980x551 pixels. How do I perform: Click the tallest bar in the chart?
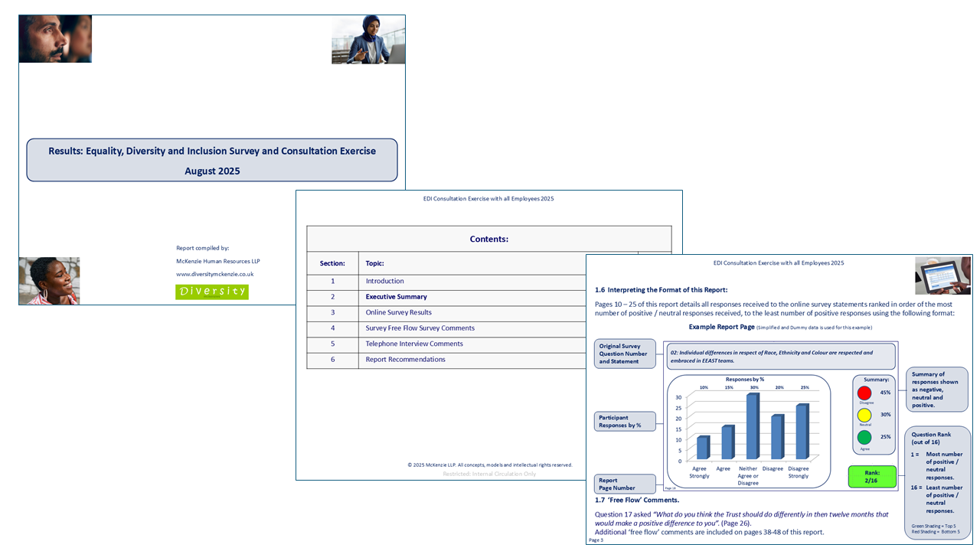(753, 426)
